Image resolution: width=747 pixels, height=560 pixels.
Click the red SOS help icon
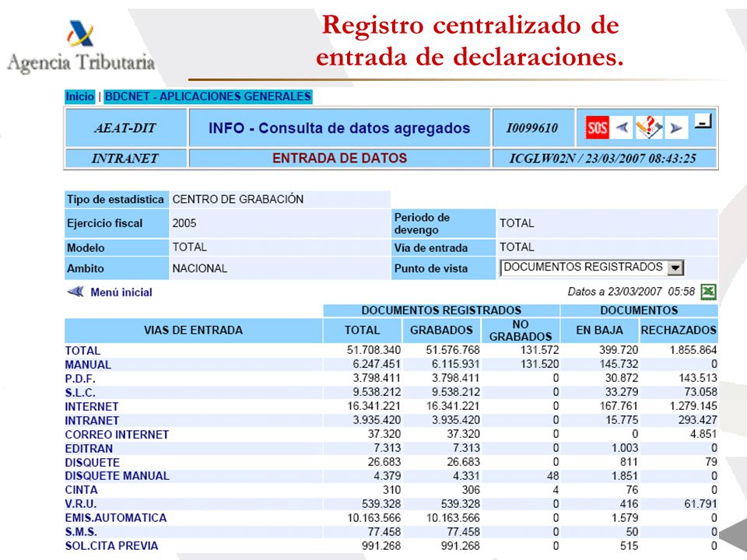597,128
